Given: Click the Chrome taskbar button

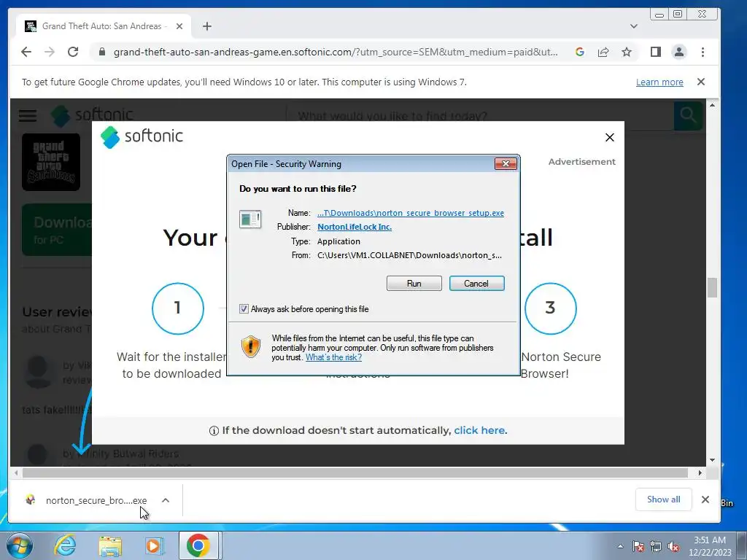Looking at the screenshot, I should [198, 545].
